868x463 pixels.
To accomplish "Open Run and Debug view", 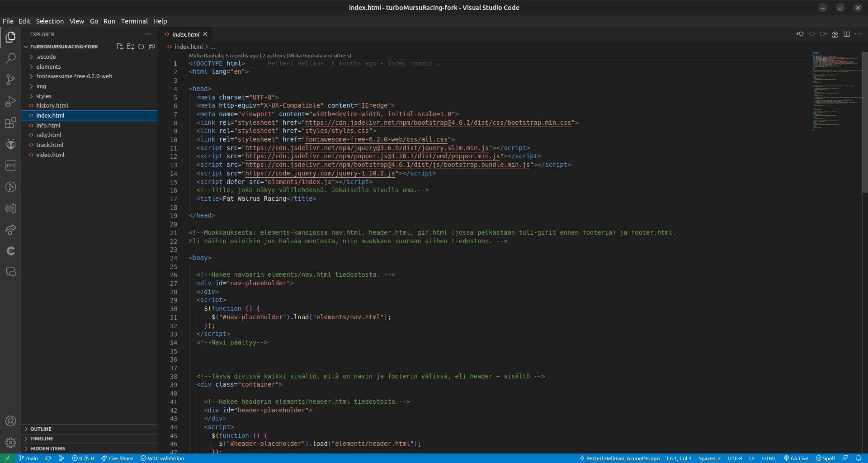I will [x=10, y=102].
